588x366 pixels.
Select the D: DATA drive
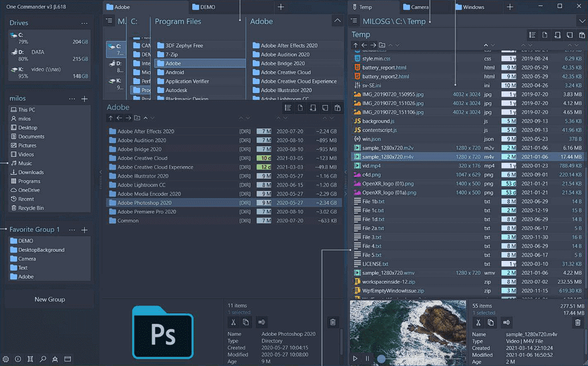(49, 55)
